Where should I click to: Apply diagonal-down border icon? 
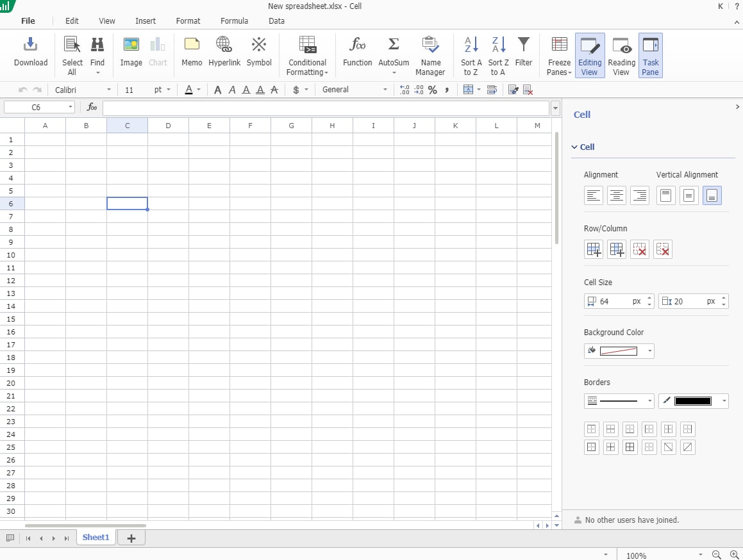coord(668,447)
